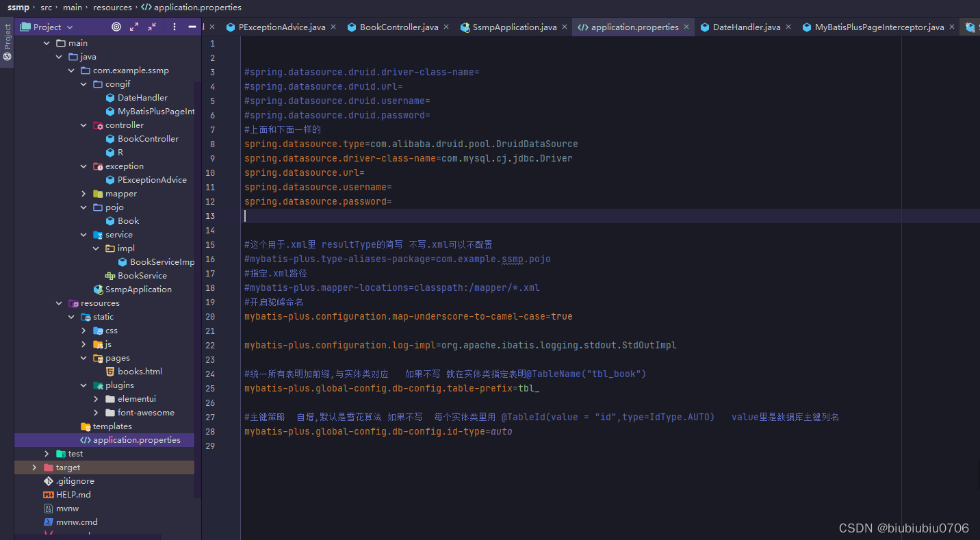
Task: Click line number 20 in the gutter
Action: click(x=210, y=316)
